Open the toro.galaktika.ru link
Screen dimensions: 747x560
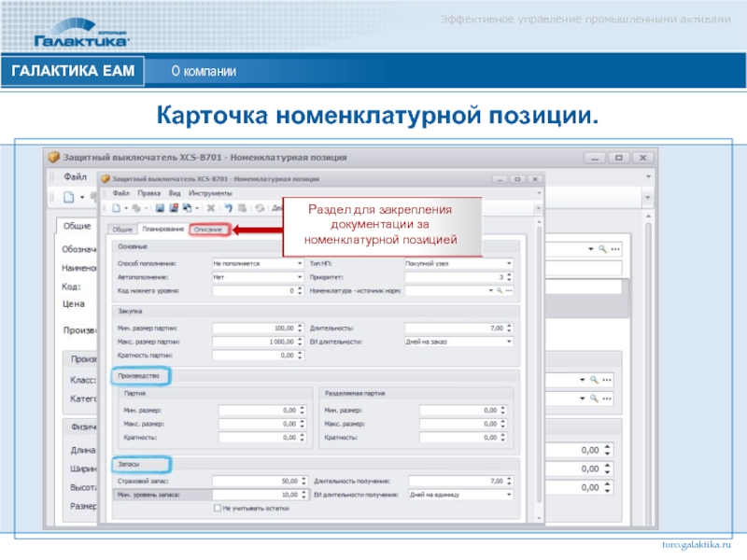[696, 544]
